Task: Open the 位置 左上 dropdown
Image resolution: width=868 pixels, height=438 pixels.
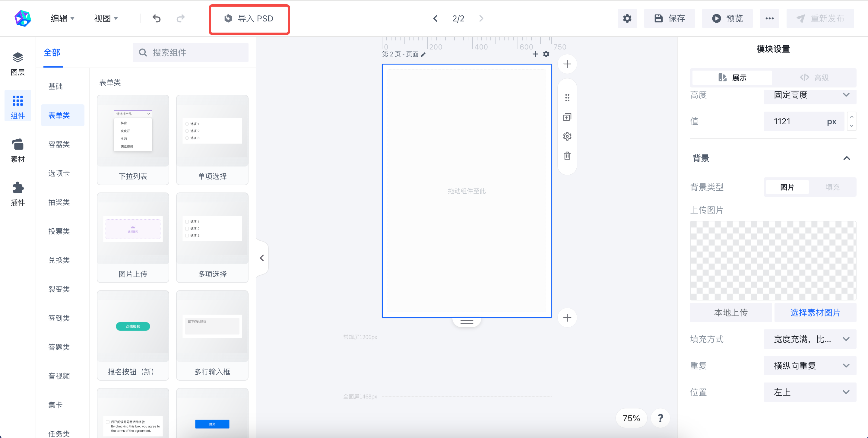Action: tap(809, 392)
